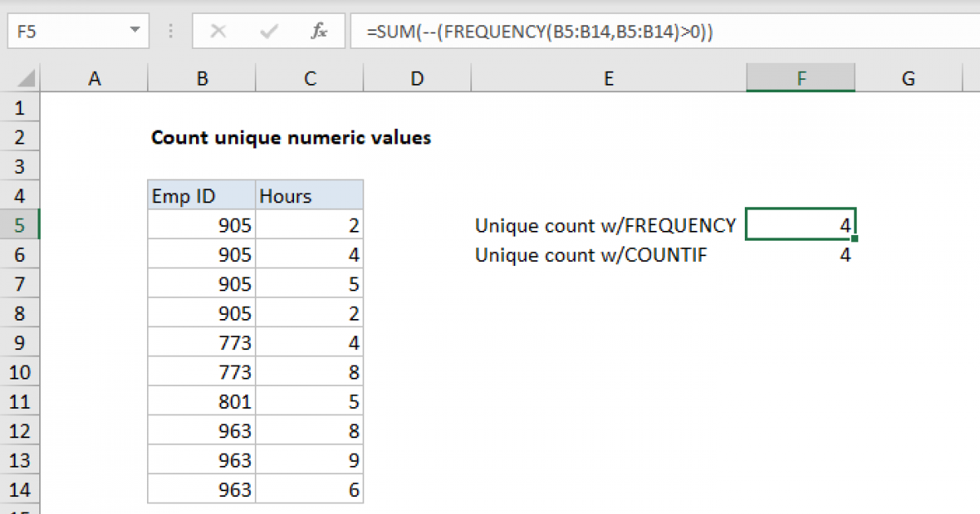Select column F header
The height and width of the screenshot is (514, 980).
coord(800,78)
